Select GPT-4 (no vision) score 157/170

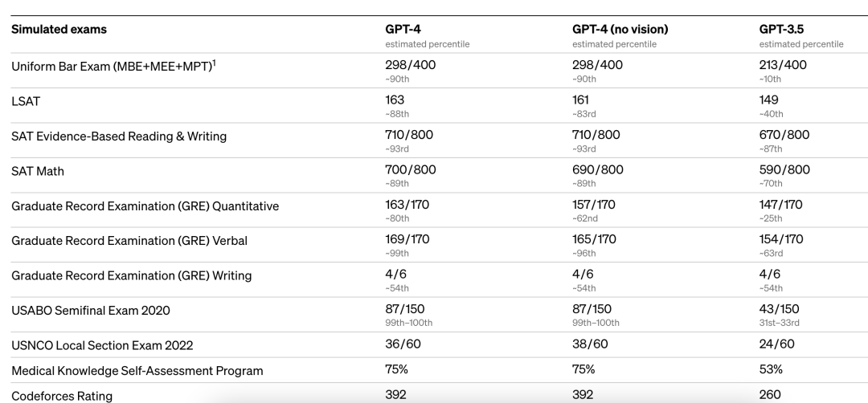coord(594,205)
